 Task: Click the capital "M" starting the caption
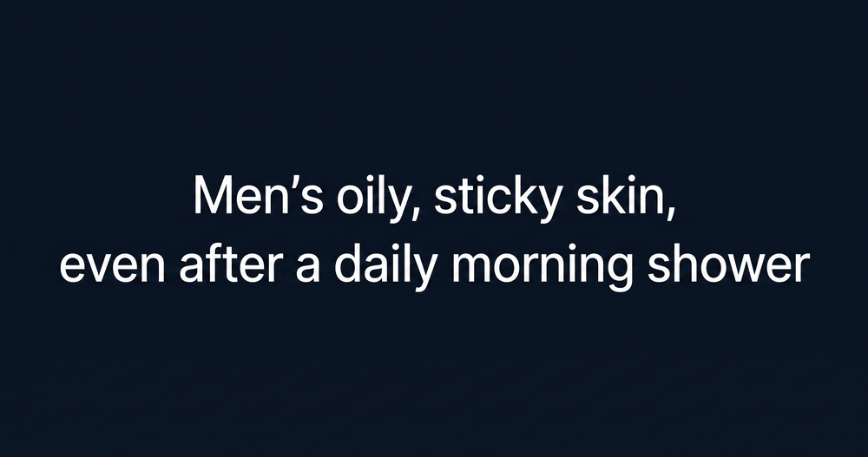(211, 196)
